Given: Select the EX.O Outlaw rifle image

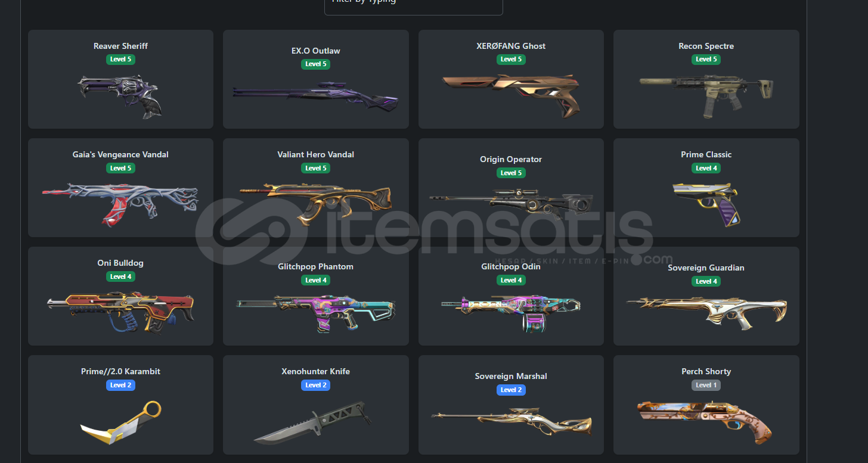Looking at the screenshot, I should pyautogui.click(x=315, y=96).
